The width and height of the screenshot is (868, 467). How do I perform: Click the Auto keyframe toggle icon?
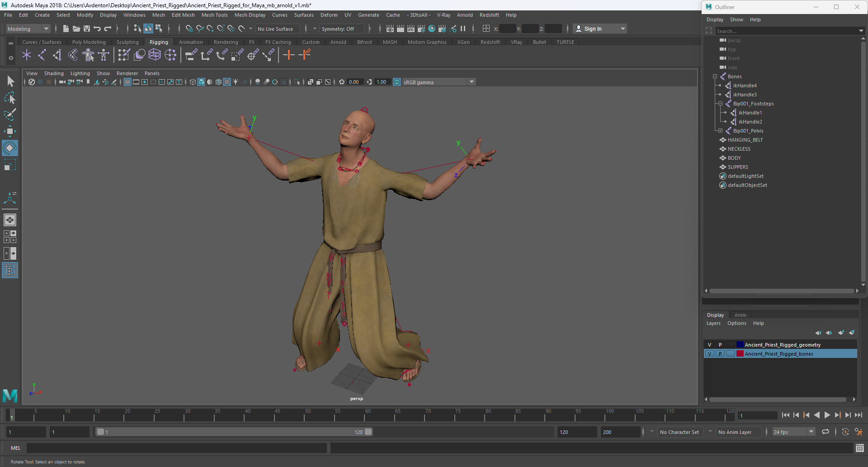(845, 432)
